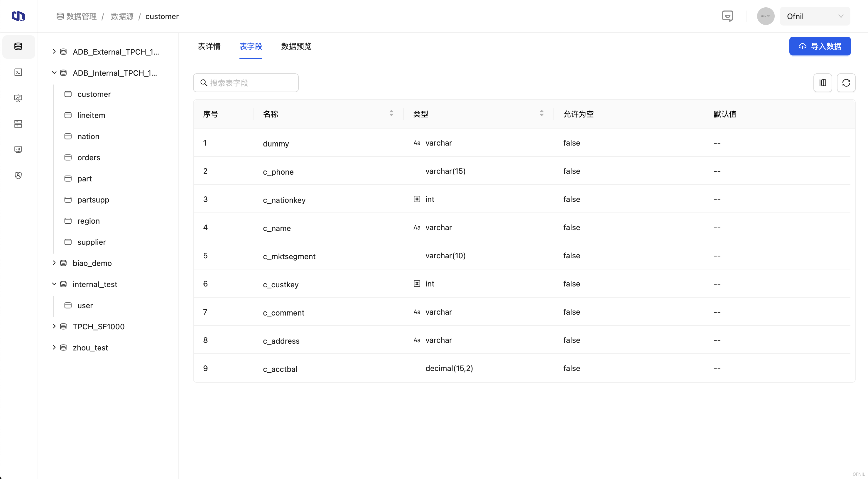Screen dimensions: 868x479
Task: Click the app logo icon
Action: [18, 16]
